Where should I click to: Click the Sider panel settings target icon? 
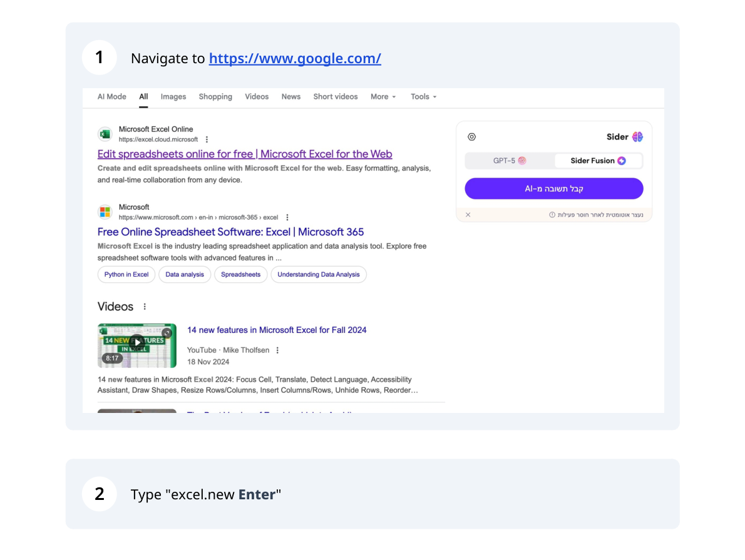click(472, 137)
